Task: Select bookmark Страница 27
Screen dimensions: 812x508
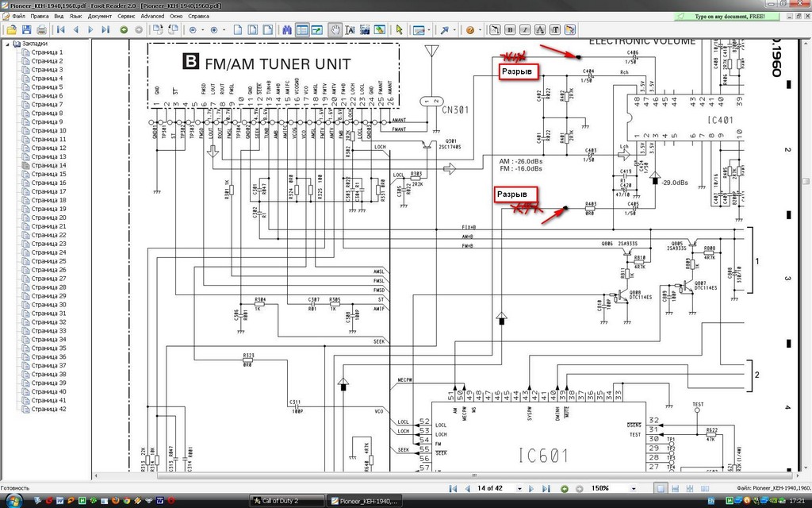Action: point(48,279)
